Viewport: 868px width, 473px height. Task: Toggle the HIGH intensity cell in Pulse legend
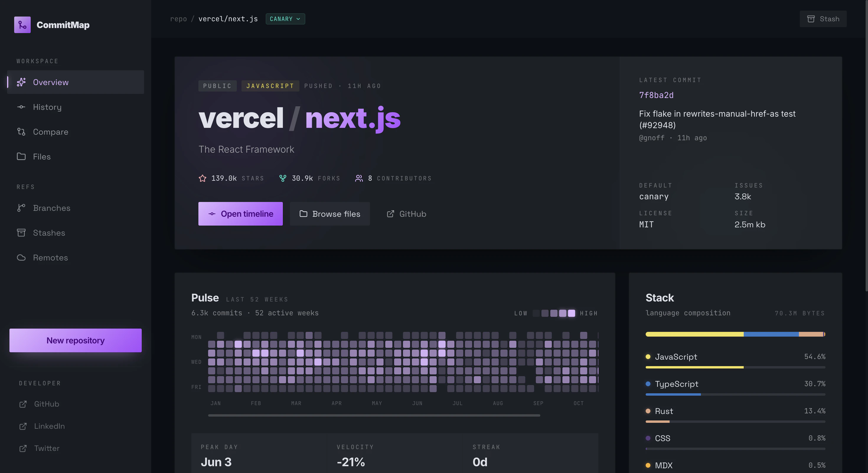(x=571, y=313)
